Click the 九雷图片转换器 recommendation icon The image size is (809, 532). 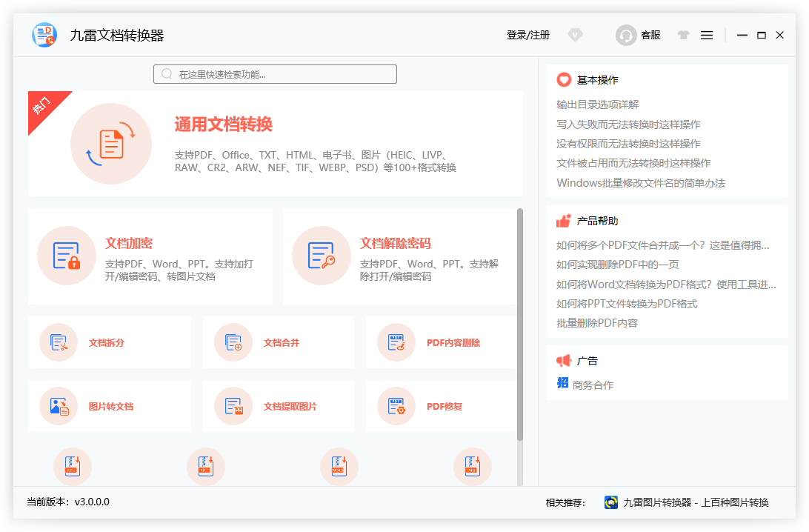tap(610, 502)
